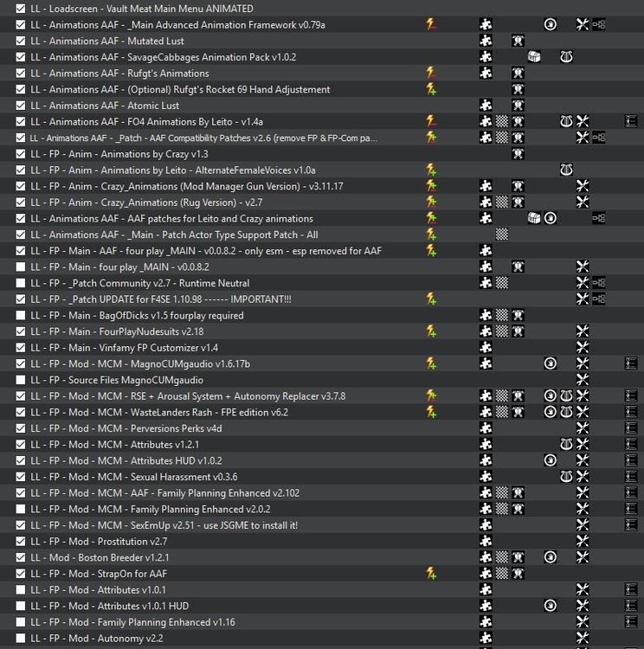The image size is (644, 649).
Task: Enable BagOfDicks v1.5 mod checkbox
Action: 20,315
